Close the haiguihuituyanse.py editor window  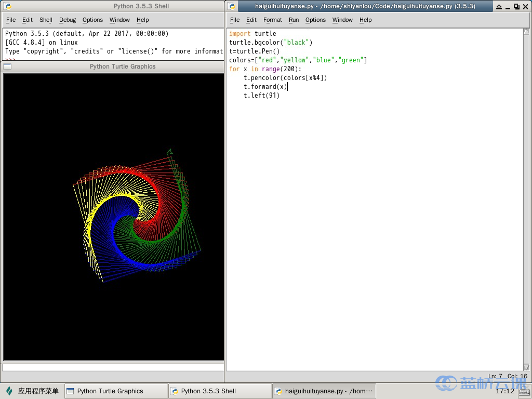tap(525, 6)
